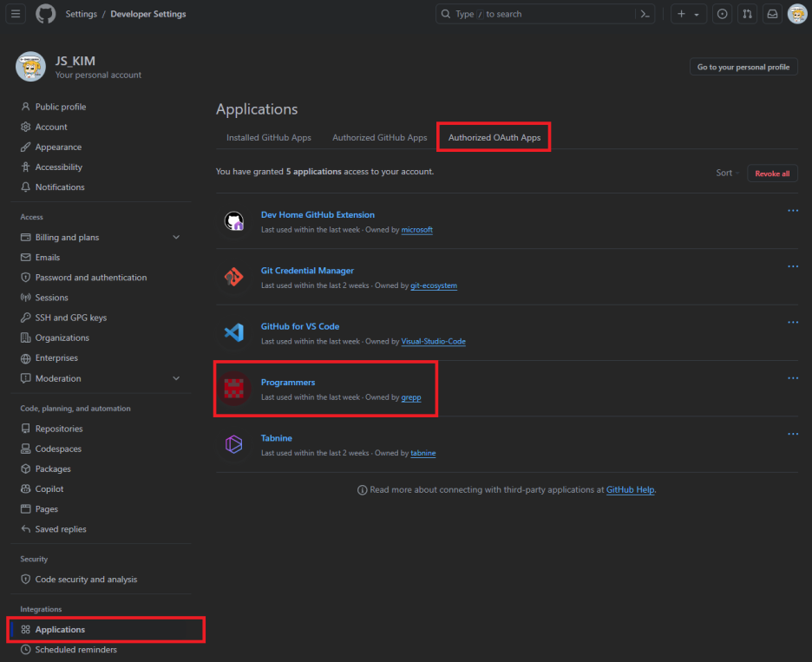Open options menu for Dev Home GitHub Extension

pyautogui.click(x=792, y=211)
